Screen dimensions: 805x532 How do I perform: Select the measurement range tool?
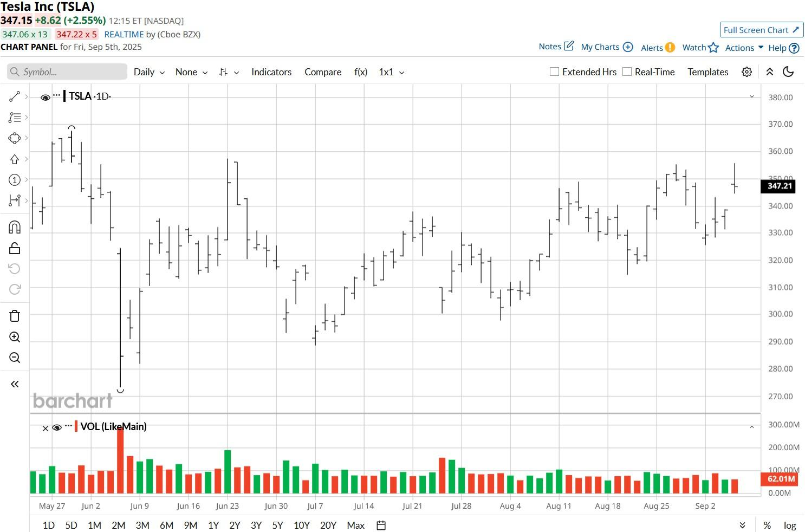pos(15,200)
